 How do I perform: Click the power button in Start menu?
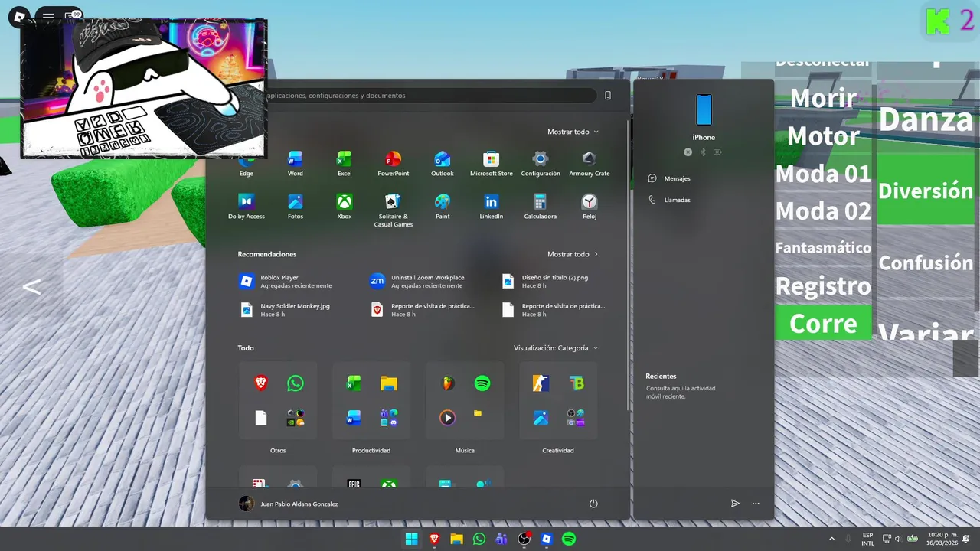click(x=593, y=504)
